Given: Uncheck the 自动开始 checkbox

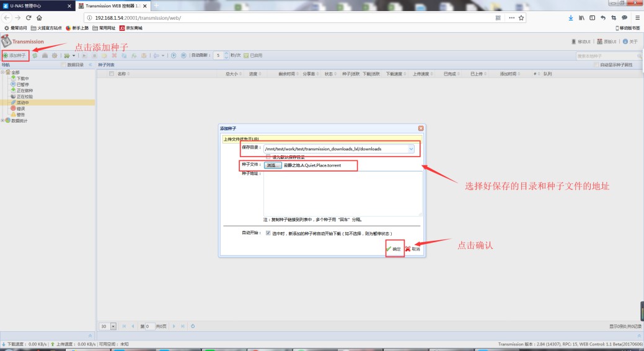Looking at the screenshot, I should pyautogui.click(x=268, y=233).
